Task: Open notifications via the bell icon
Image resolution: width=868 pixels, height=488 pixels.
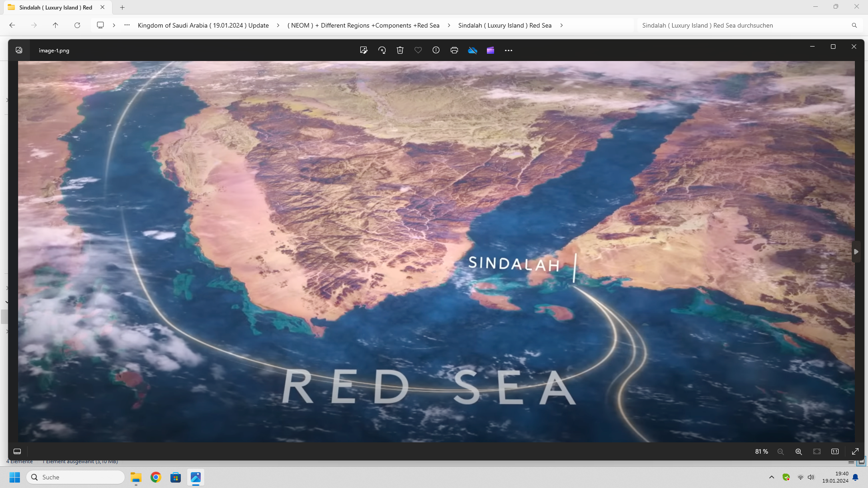Action: click(855, 477)
